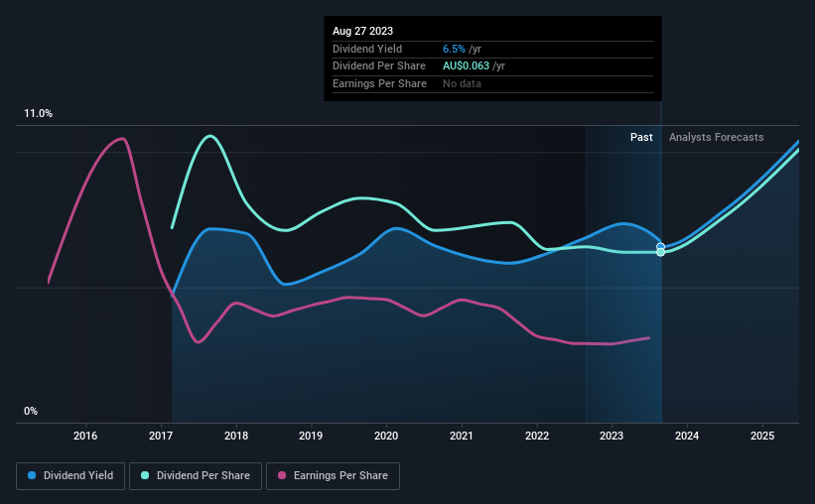Click the AU$0.063 dividend per share value
The width and height of the screenshot is (815, 504).
click(466, 66)
